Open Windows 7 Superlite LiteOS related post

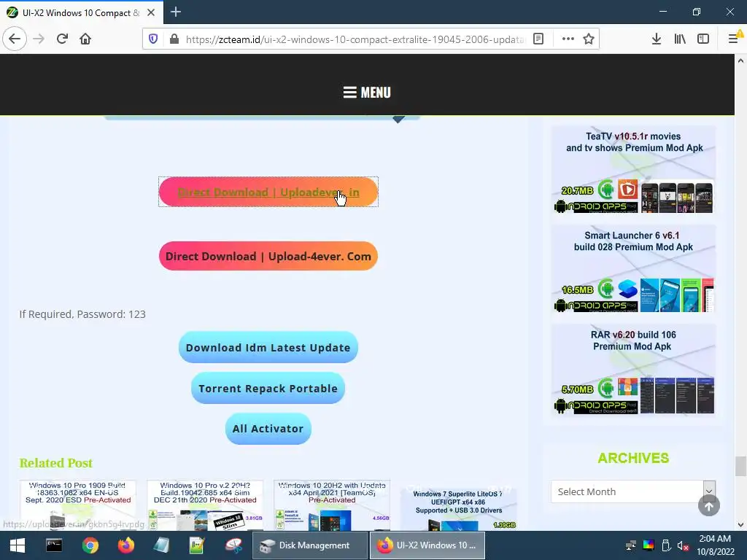tap(458, 507)
